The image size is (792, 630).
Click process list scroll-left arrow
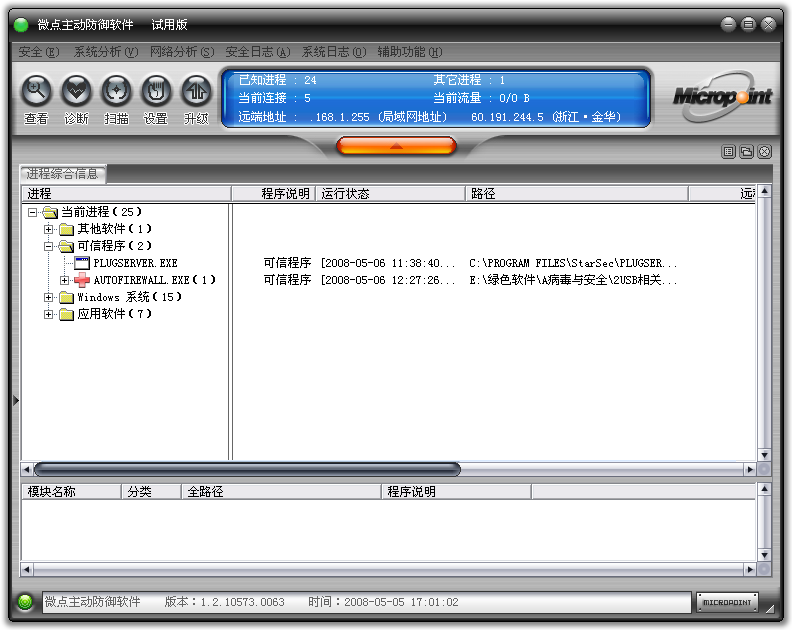point(27,469)
